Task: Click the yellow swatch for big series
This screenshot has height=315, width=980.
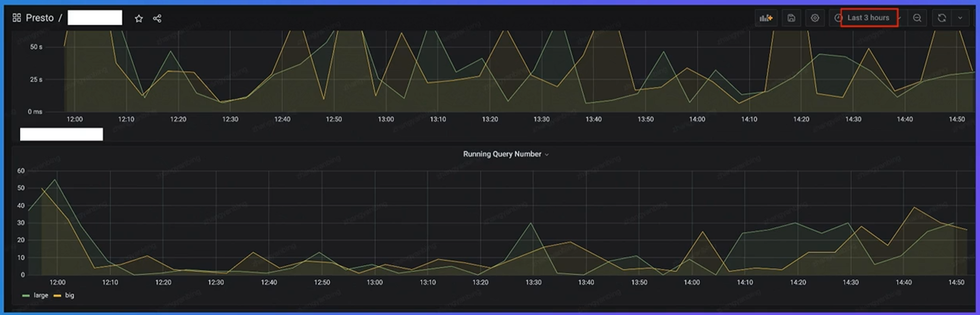Action: pyautogui.click(x=57, y=296)
